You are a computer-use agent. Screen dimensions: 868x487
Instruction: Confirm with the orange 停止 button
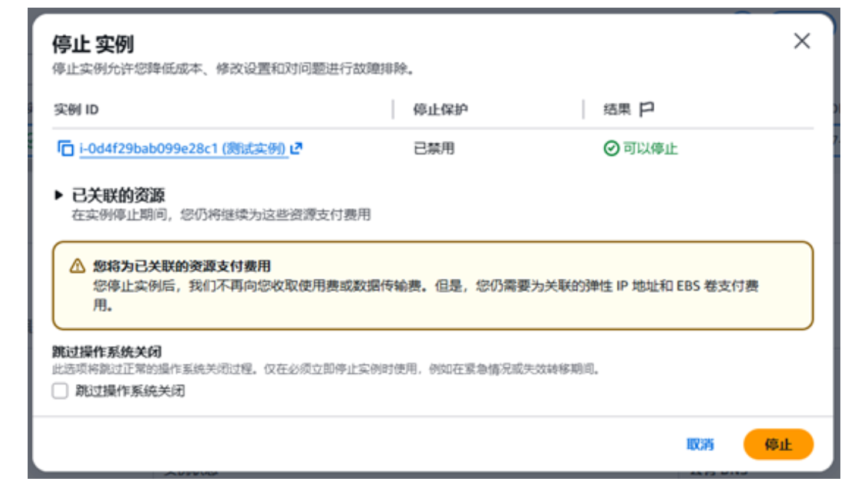click(x=778, y=444)
